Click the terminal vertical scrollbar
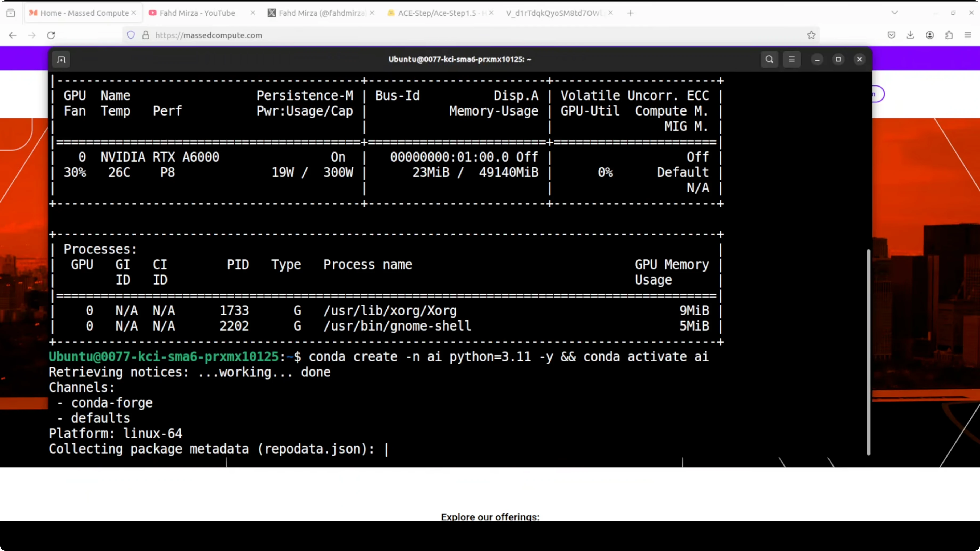This screenshot has width=980, height=551. tap(868, 352)
